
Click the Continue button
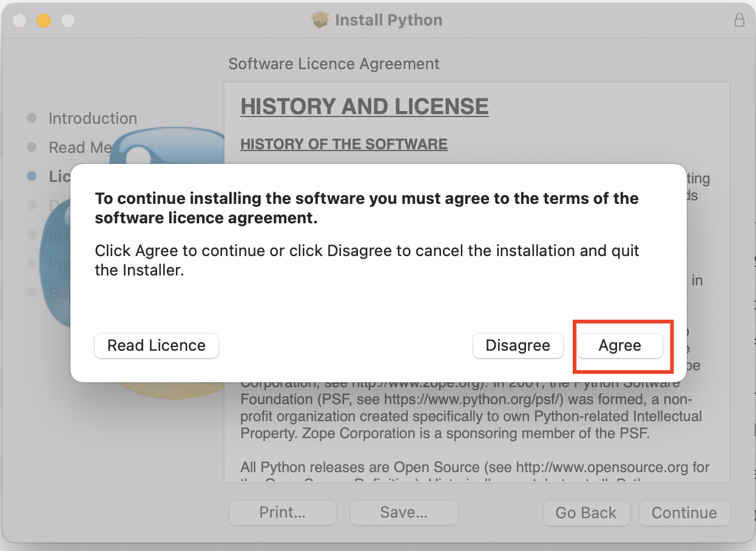pyautogui.click(x=684, y=513)
